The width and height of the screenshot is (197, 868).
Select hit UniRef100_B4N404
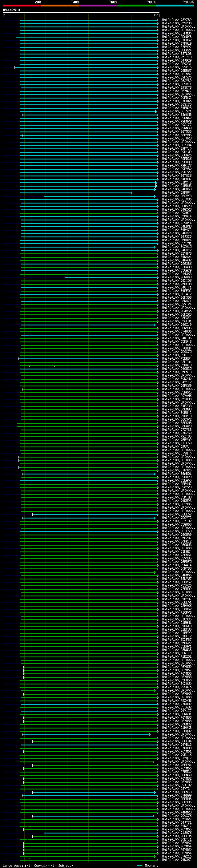point(177,257)
